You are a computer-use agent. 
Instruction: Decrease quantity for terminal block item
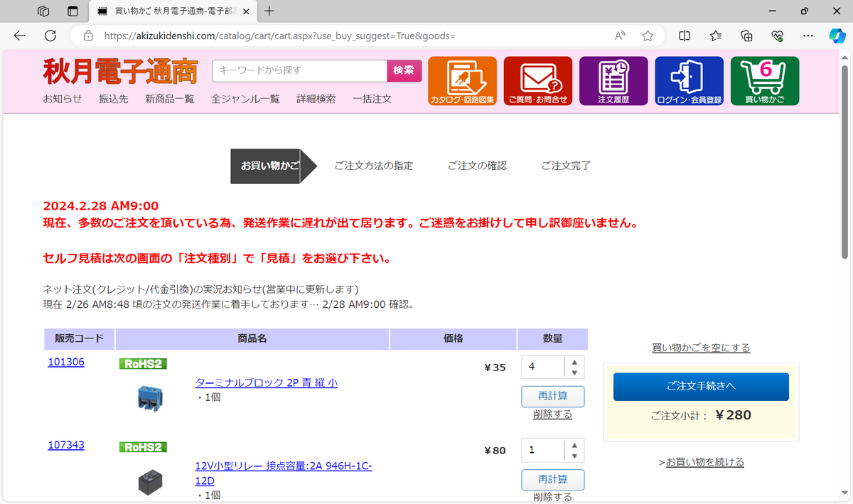(x=574, y=373)
